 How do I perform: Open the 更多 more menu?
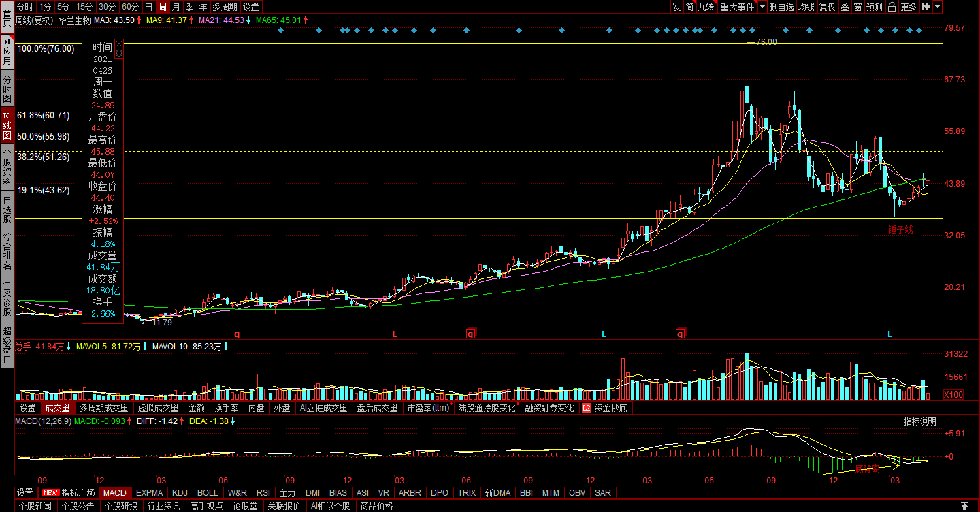pos(909,7)
